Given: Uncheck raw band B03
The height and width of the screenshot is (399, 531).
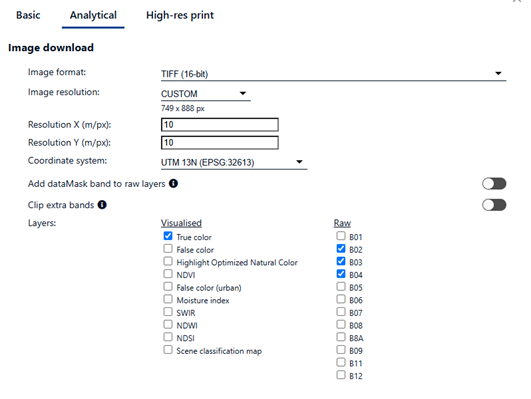Looking at the screenshot, I should 341,261.
